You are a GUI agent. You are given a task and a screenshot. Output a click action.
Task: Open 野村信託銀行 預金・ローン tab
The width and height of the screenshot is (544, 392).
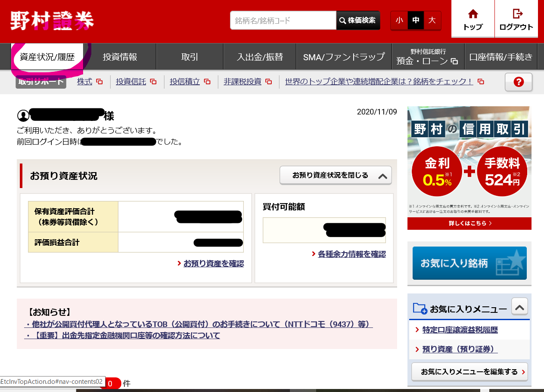428,57
